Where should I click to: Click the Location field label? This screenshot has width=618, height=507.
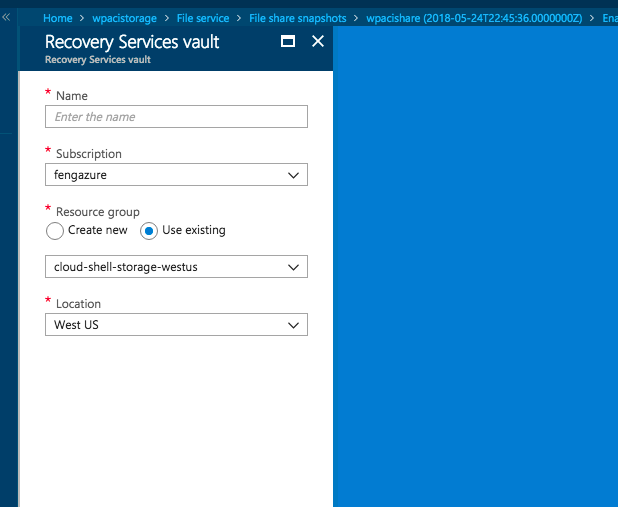tap(78, 304)
